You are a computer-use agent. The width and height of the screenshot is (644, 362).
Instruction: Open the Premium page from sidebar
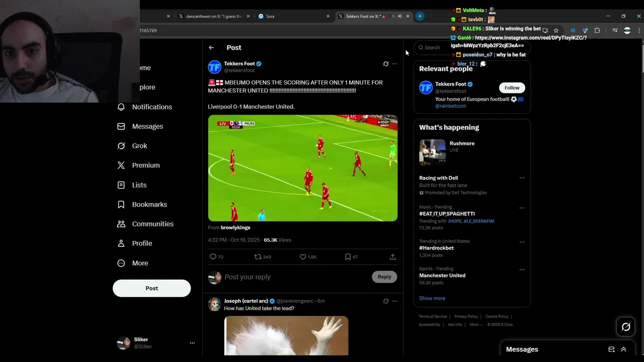pos(138,165)
